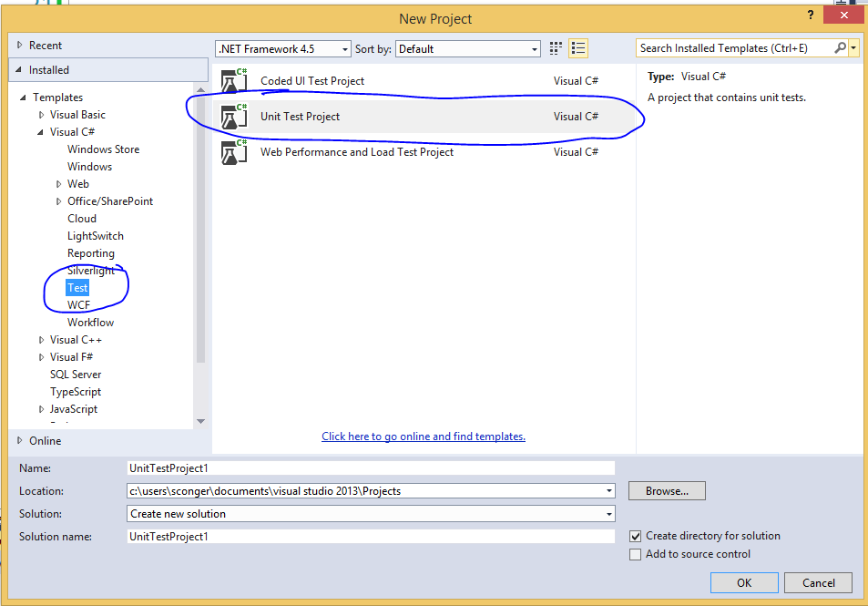
Task: Collapse the Visual C# node
Action: (40, 132)
